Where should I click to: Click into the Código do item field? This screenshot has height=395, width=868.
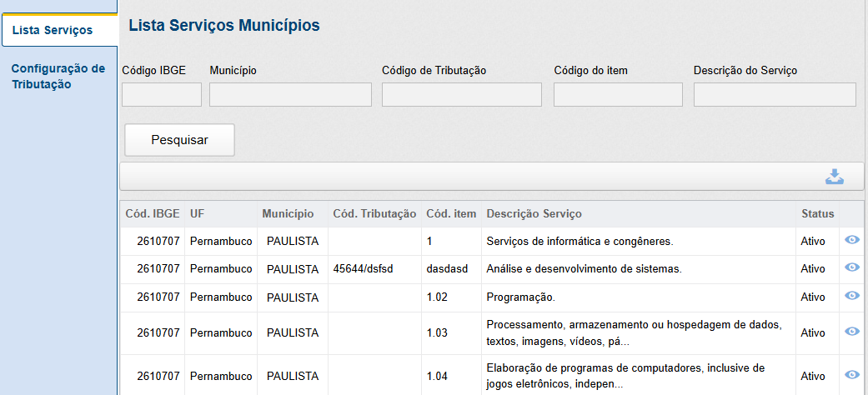click(618, 95)
